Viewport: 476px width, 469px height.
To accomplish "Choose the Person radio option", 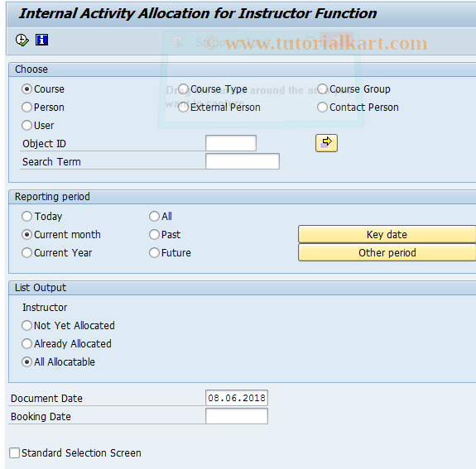I will pos(26,108).
